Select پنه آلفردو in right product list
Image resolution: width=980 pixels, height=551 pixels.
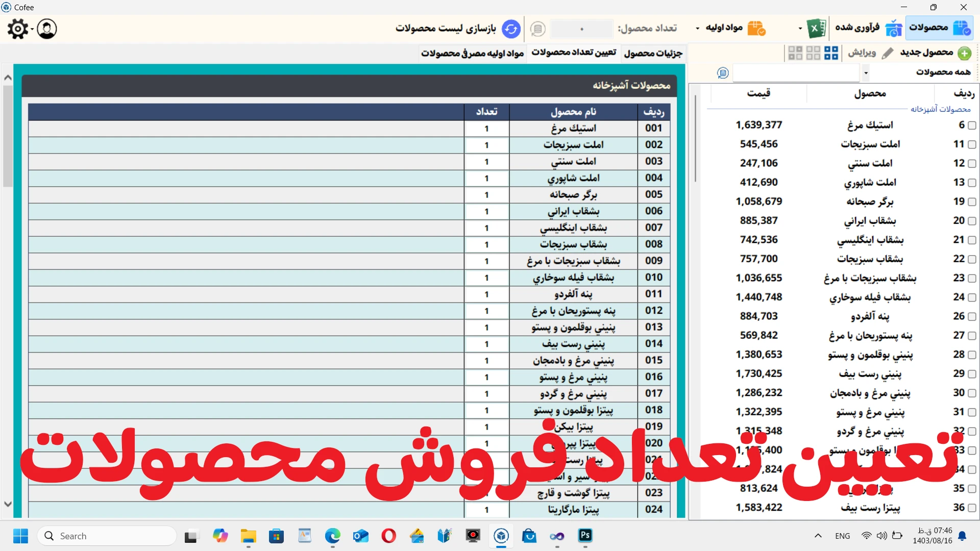(x=870, y=316)
